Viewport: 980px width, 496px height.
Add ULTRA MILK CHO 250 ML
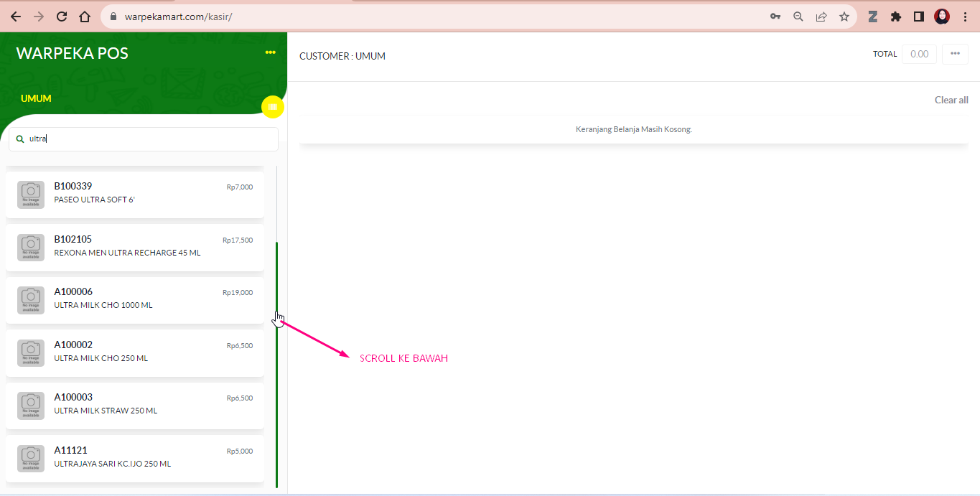(135, 353)
